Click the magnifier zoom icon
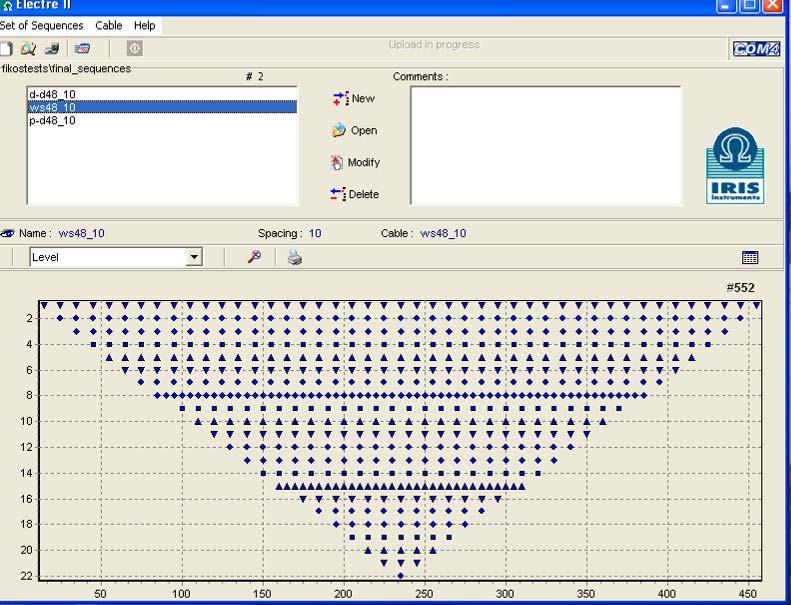Viewport: 791px width, 605px height. (254, 257)
